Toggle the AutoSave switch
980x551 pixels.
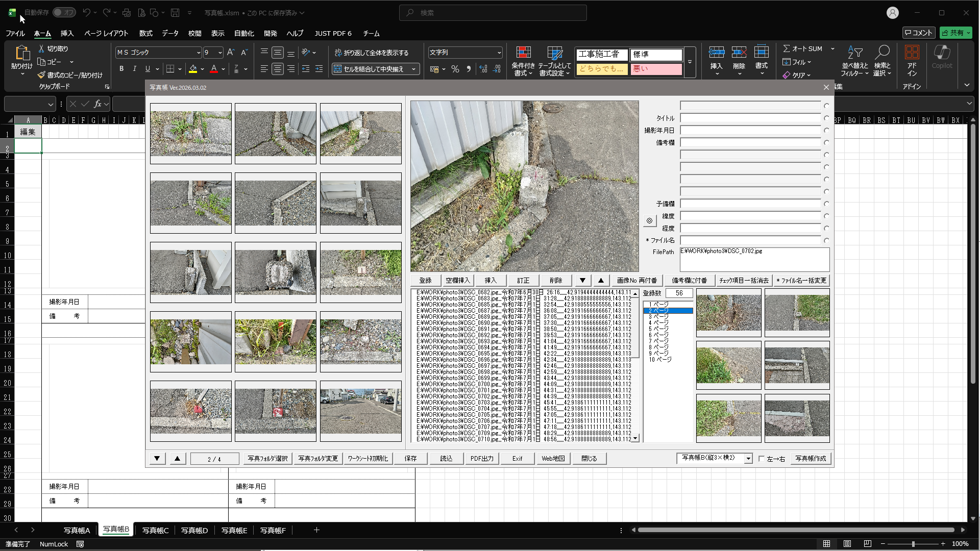64,13
